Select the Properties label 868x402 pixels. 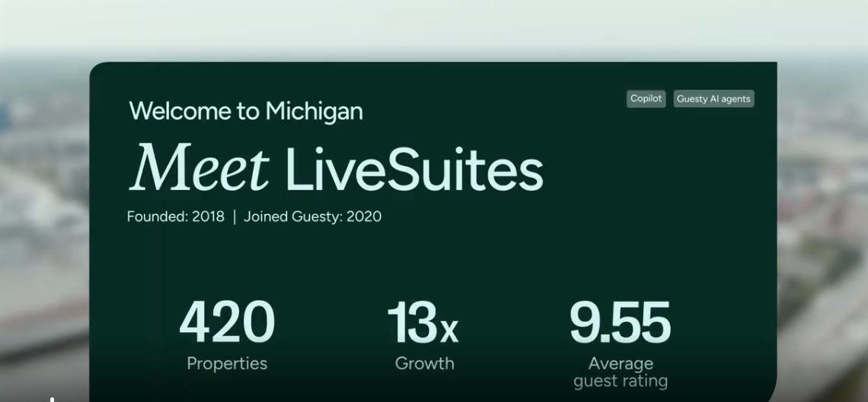click(x=227, y=363)
